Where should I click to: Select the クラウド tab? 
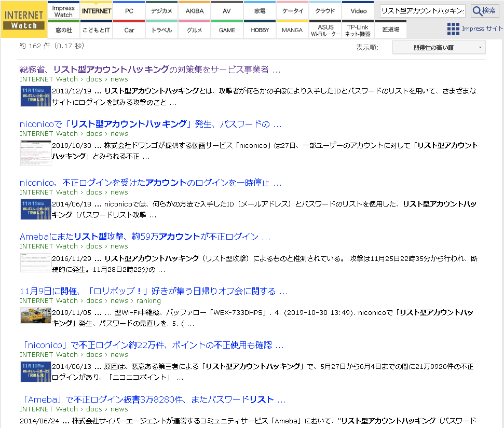pos(325,10)
